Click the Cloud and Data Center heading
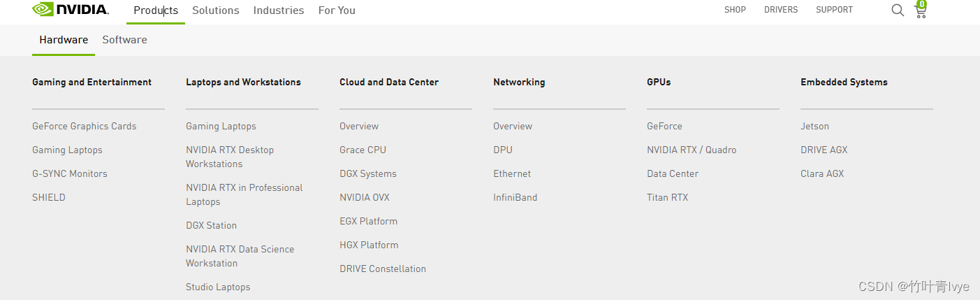 coord(389,83)
